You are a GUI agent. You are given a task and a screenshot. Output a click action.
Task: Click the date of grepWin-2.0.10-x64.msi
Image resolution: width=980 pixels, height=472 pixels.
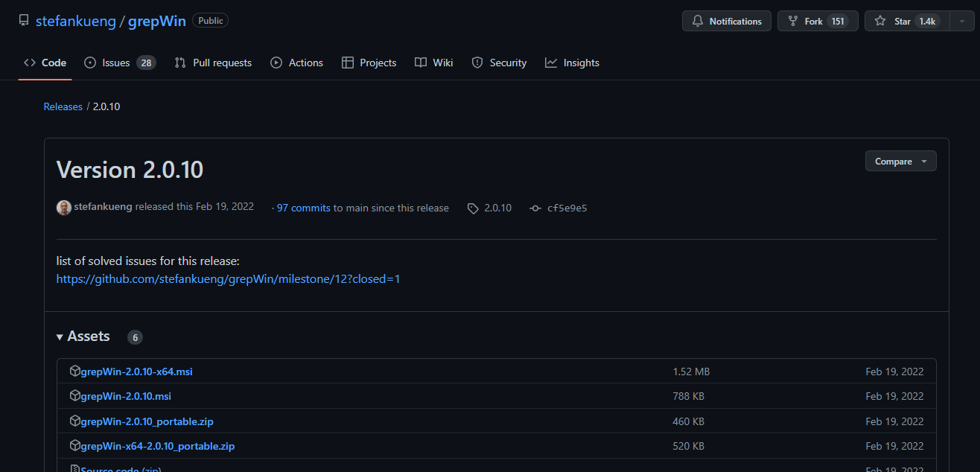(x=894, y=371)
